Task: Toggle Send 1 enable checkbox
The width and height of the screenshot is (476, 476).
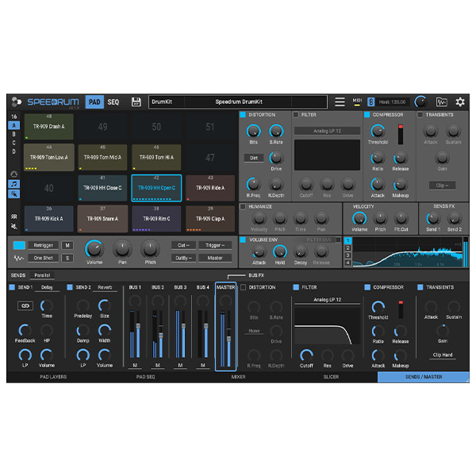Action: 12,287
